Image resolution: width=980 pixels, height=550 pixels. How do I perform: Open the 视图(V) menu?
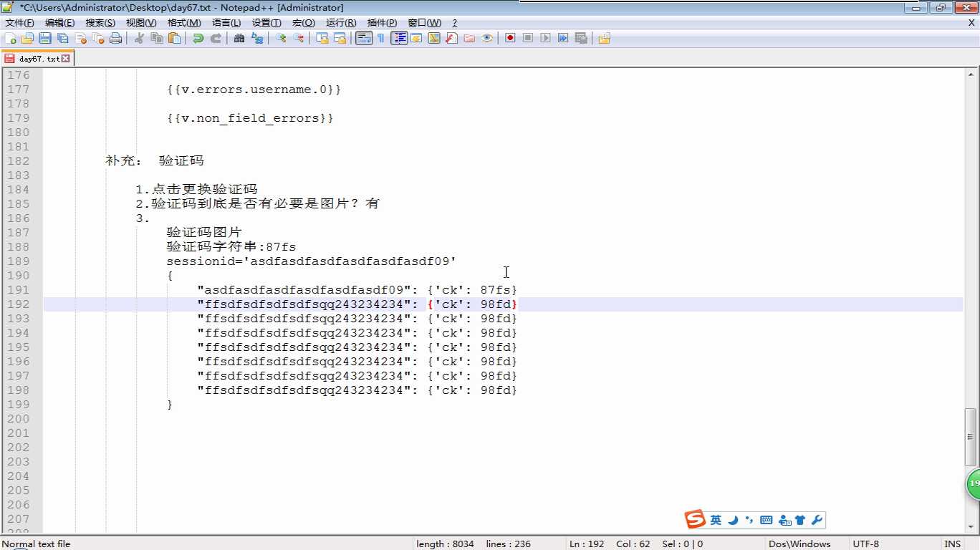(x=141, y=23)
